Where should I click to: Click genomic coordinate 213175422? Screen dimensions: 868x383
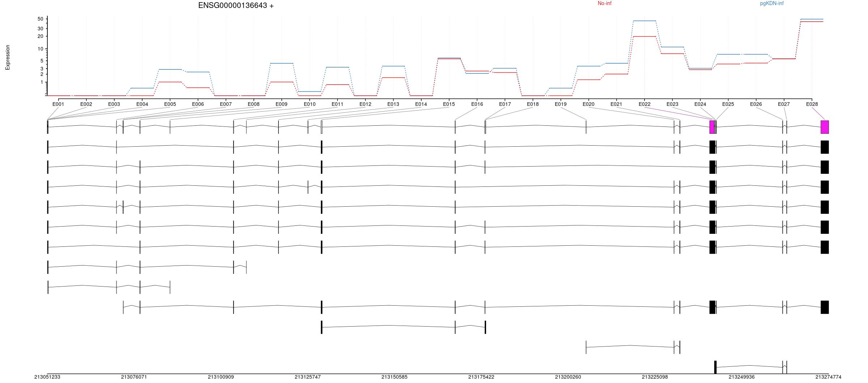(x=481, y=377)
